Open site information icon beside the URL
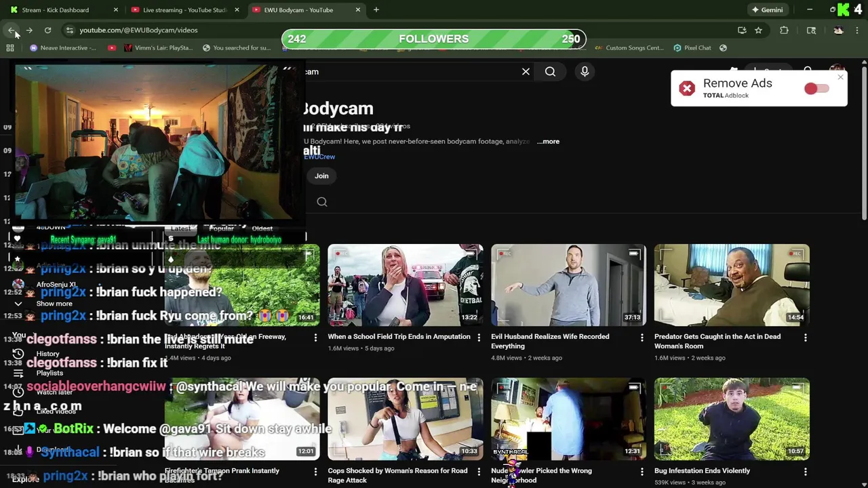The image size is (868, 488). click(x=69, y=30)
